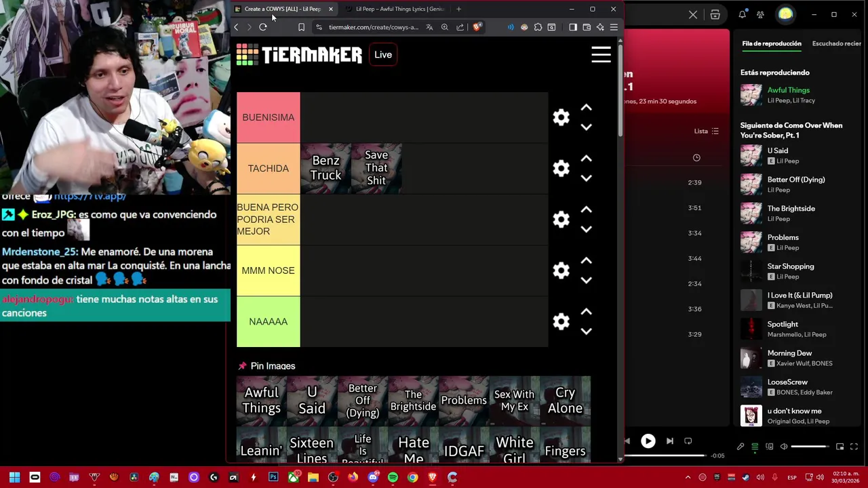Open Brave Wallet icon
This screenshot has width=868, height=488.
(587, 27)
